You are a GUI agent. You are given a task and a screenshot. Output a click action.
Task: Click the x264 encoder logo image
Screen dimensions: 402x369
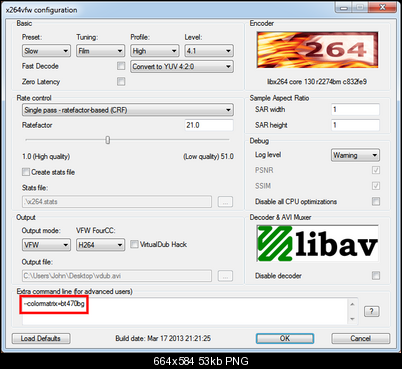point(317,50)
